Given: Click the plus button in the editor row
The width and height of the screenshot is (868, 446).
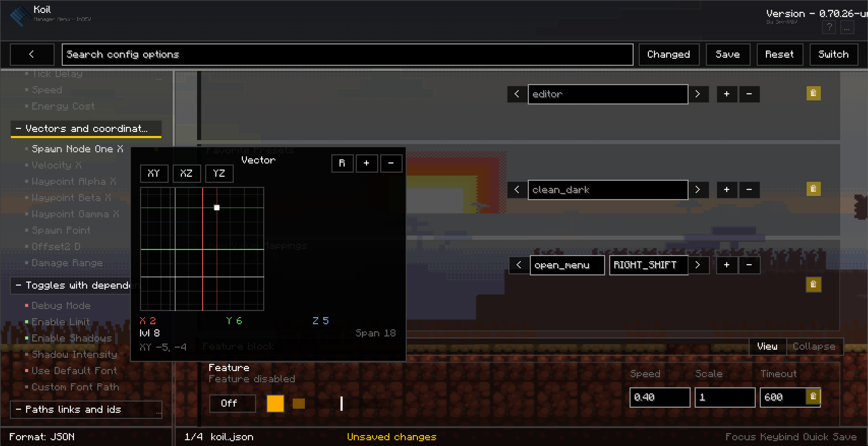Looking at the screenshot, I should (x=727, y=94).
